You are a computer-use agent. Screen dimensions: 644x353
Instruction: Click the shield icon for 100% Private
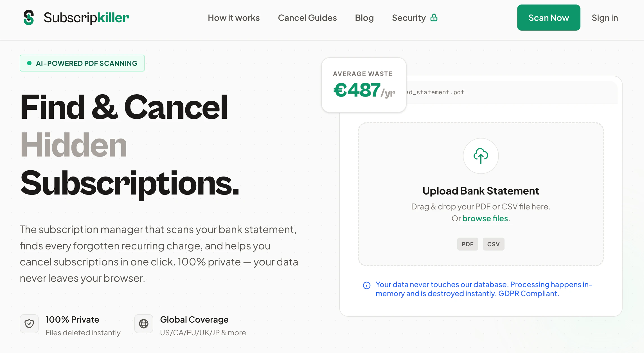(29, 324)
